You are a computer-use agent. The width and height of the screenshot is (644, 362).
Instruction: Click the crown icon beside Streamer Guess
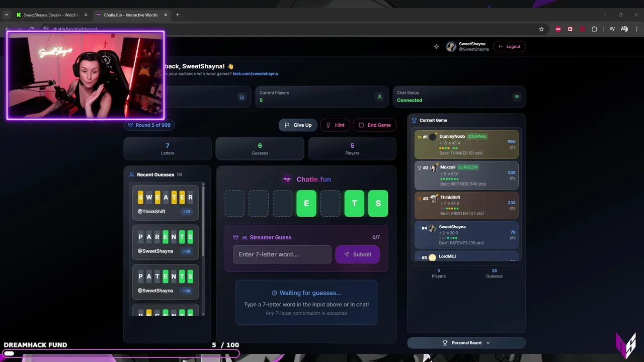[235, 237]
